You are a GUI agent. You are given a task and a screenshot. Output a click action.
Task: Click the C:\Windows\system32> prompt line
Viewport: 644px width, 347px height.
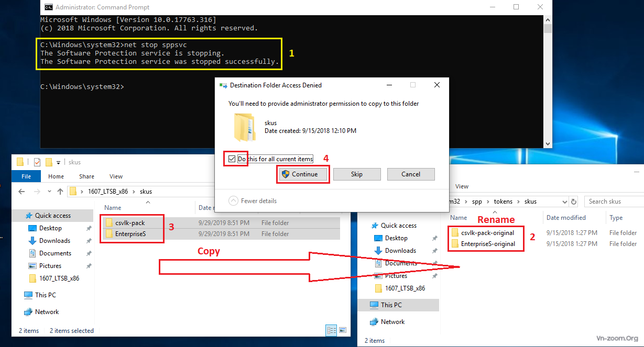tap(82, 87)
